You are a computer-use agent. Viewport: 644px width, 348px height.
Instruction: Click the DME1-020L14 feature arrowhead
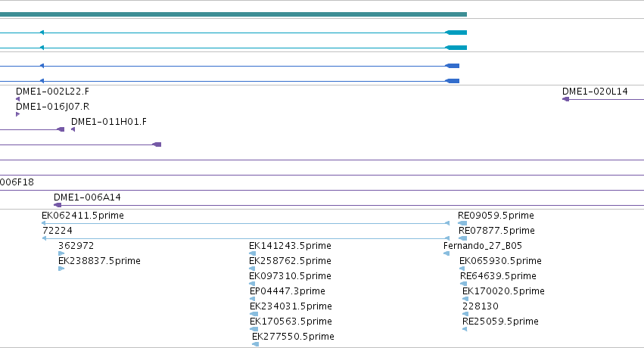point(565,99)
